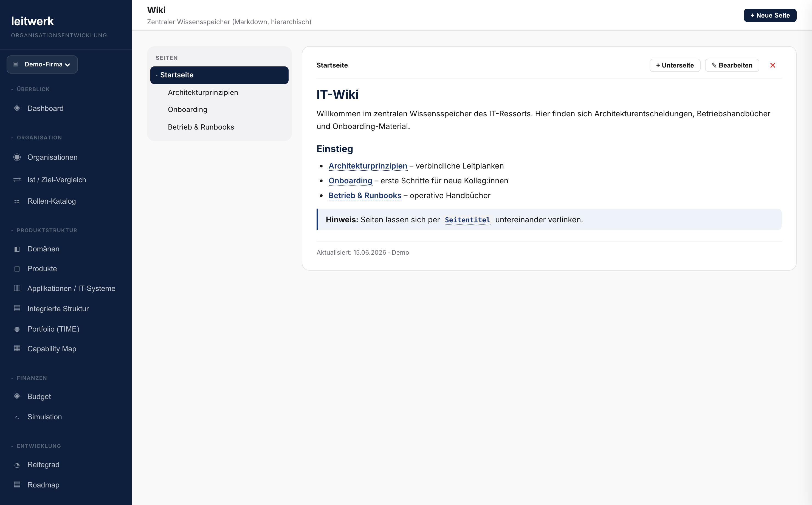Image resolution: width=812 pixels, height=505 pixels.
Task: Click the Startseite title in page header
Action: [332, 66]
